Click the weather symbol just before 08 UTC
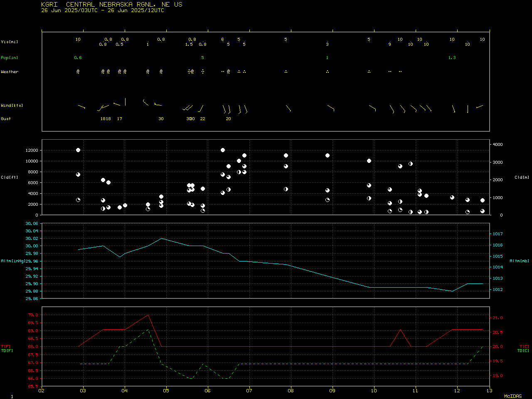 286,71
